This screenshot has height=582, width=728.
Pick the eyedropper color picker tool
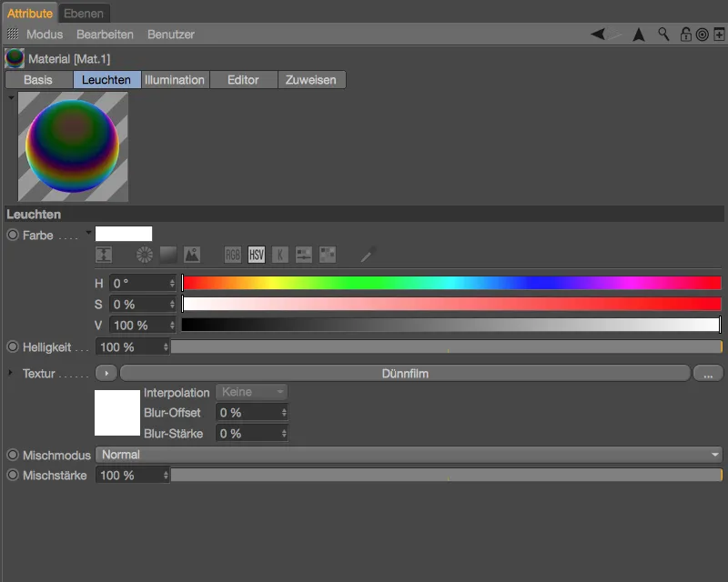click(369, 255)
